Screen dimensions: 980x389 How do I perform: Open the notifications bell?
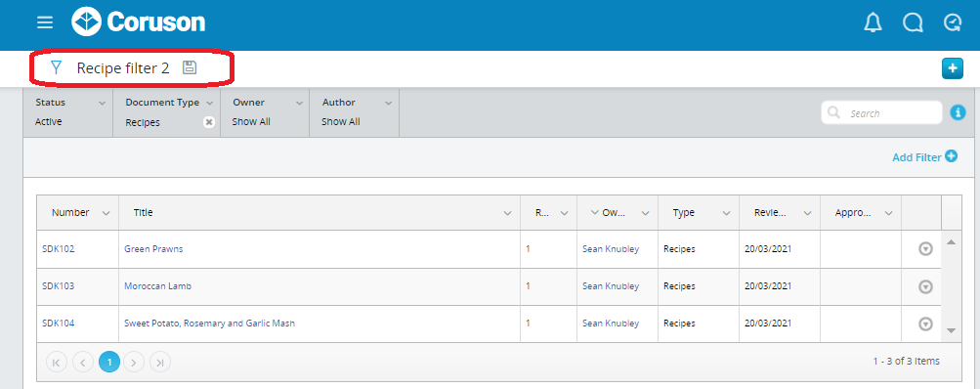[x=873, y=23]
